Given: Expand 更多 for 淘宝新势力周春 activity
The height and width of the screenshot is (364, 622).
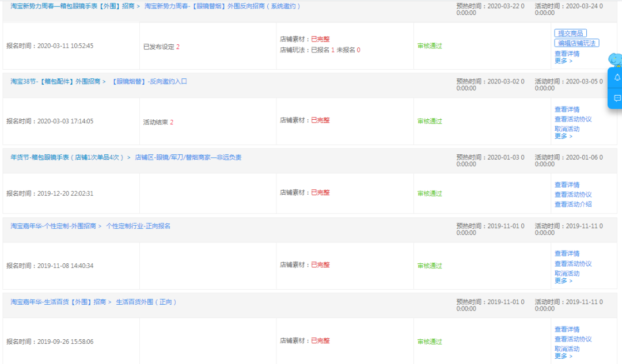Looking at the screenshot, I should point(563,60).
